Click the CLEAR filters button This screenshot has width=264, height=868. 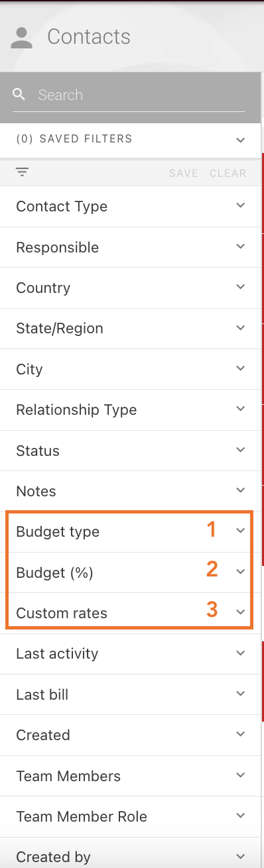pyautogui.click(x=228, y=174)
